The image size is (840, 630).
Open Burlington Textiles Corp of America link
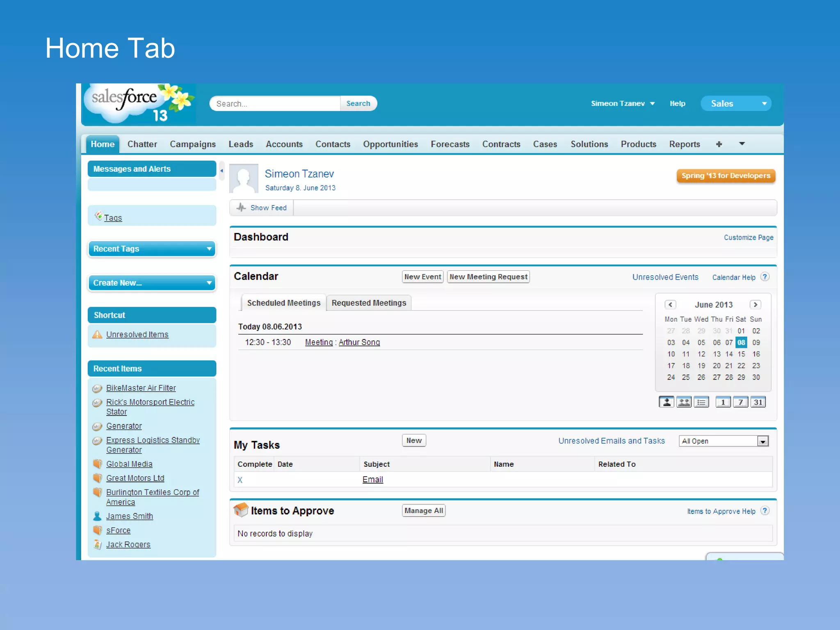(x=152, y=497)
